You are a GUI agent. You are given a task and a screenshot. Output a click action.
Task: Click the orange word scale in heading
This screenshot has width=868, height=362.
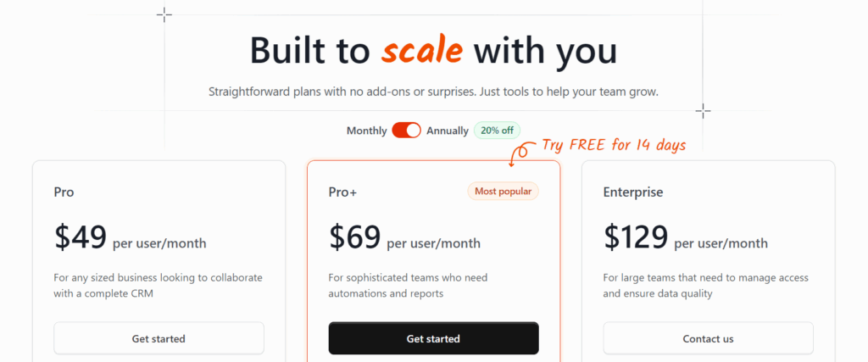point(422,51)
